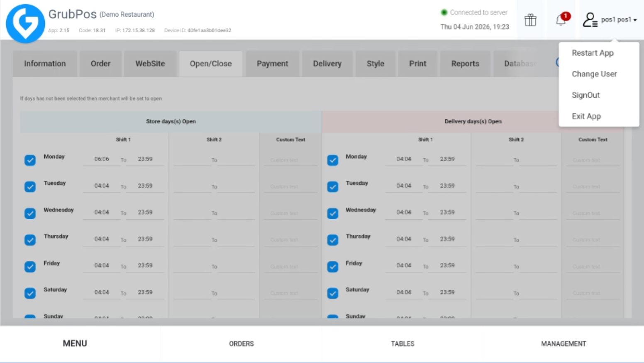This screenshot has height=363, width=644.
Task: Click the user profile icon
Action: (590, 20)
